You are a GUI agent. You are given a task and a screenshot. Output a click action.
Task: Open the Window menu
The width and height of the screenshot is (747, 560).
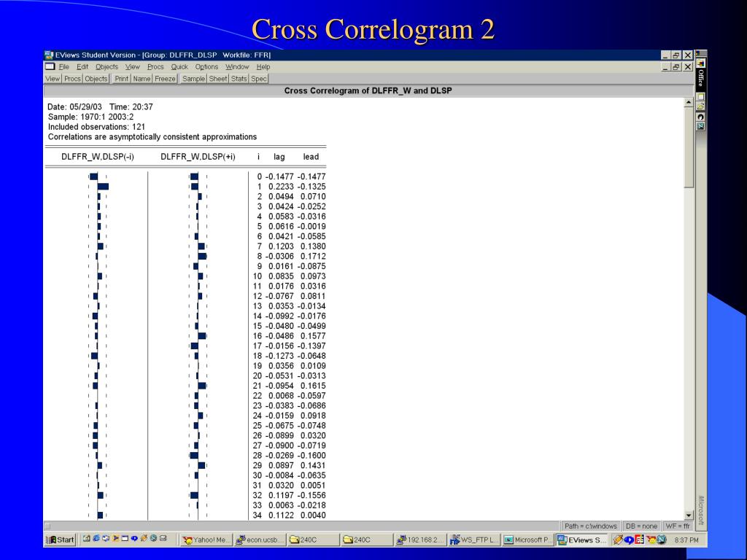point(237,67)
